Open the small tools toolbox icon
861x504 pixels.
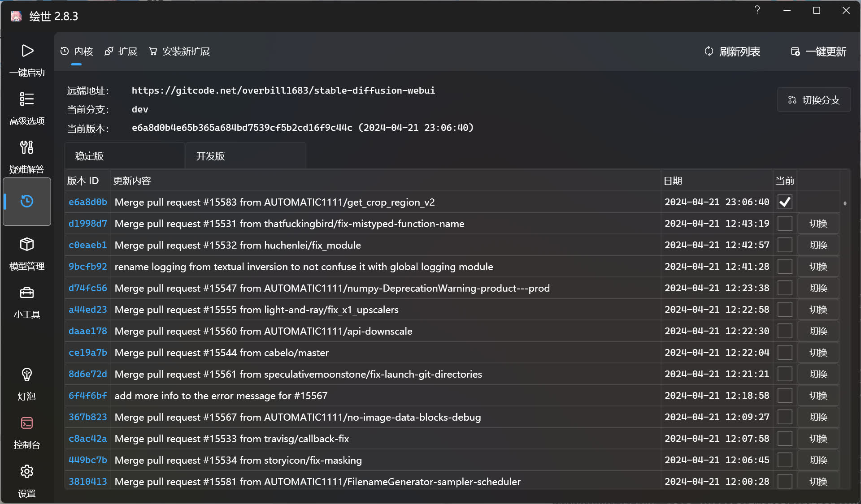coord(27,293)
